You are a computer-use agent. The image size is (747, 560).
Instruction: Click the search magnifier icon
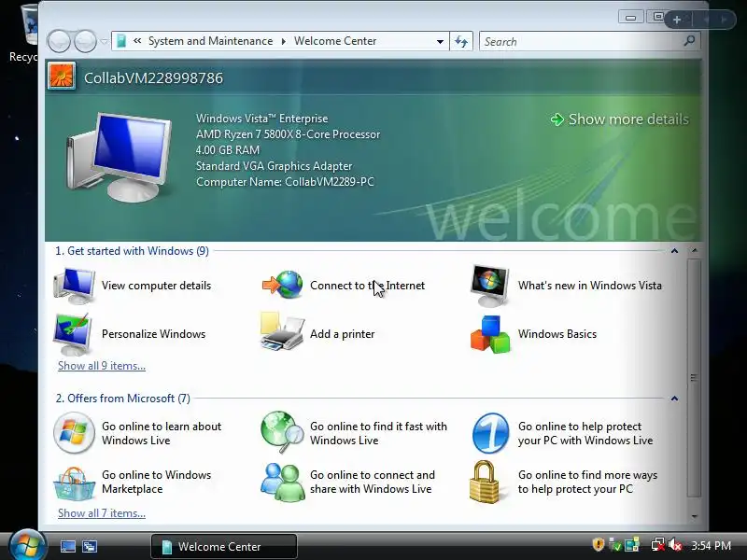pos(689,41)
